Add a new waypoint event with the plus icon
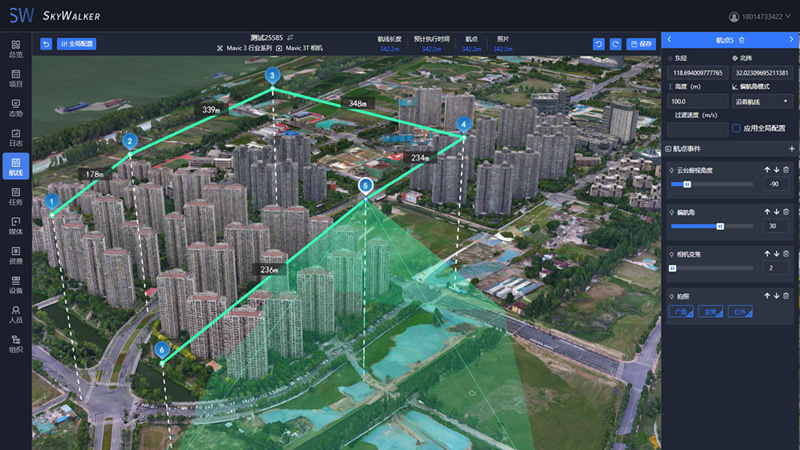The width and height of the screenshot is (800, 450). pyautogui.click(x=791, y=149)
